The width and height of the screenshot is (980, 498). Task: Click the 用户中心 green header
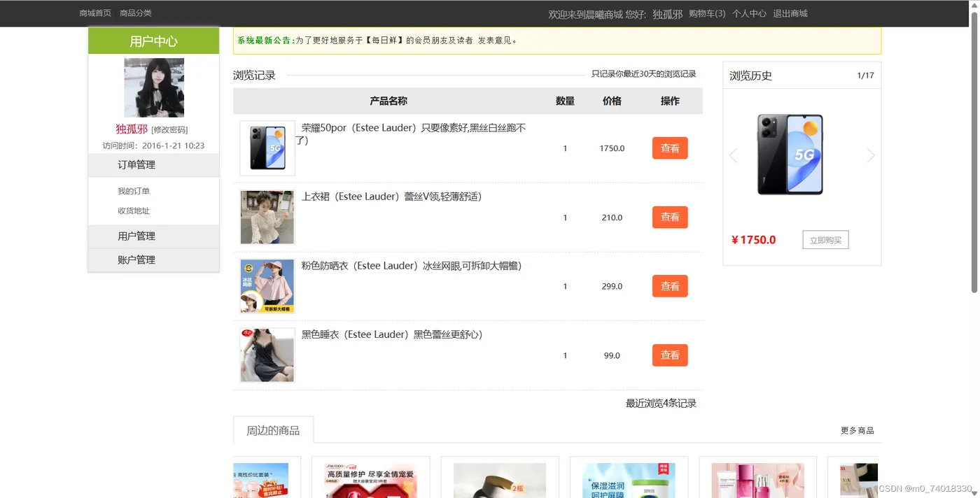click(153, 41)
